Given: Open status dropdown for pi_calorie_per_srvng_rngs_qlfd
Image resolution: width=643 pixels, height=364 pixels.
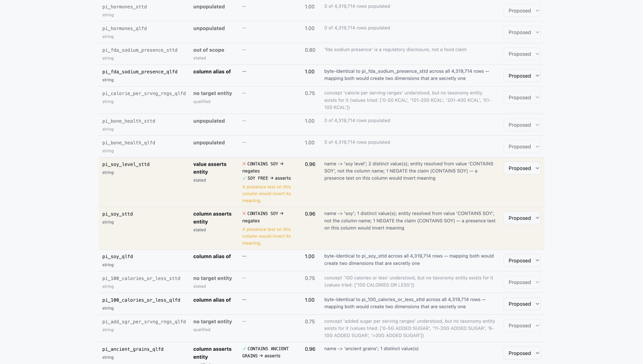Looking at the screenshot, I should [522, 97].
